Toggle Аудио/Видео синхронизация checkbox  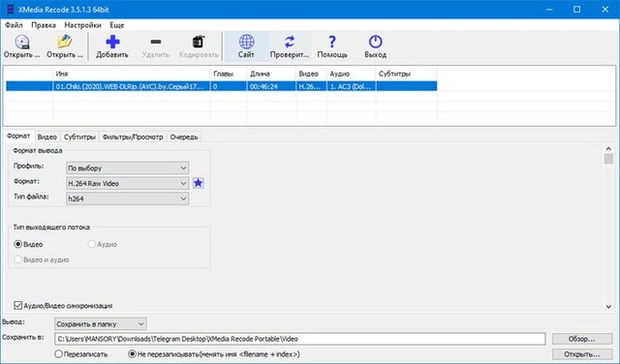[x=17, y=306]
